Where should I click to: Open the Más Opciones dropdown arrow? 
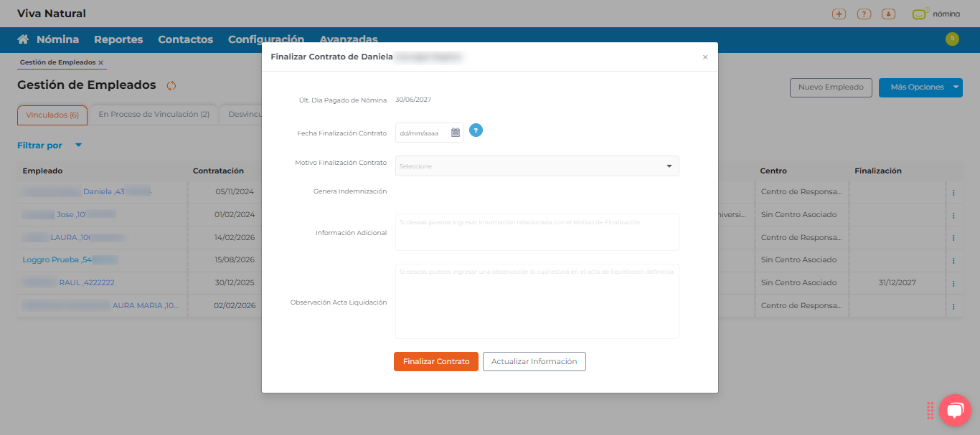[956, 87]
